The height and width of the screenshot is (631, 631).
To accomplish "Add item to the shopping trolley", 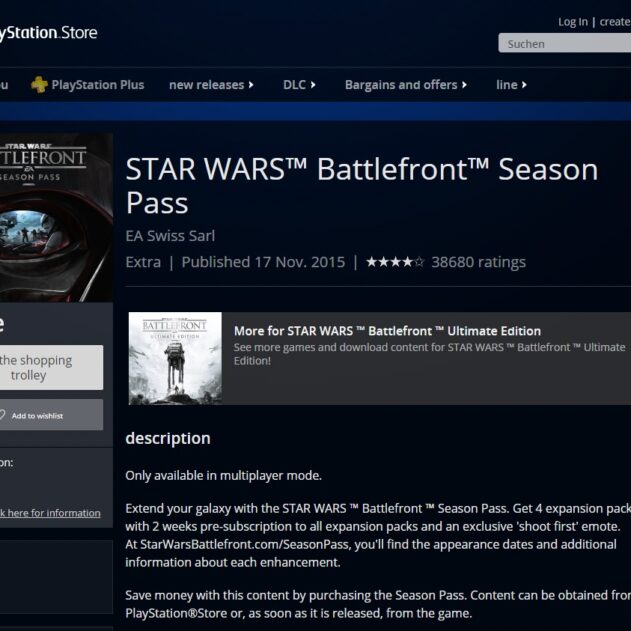I will point(51,367).
